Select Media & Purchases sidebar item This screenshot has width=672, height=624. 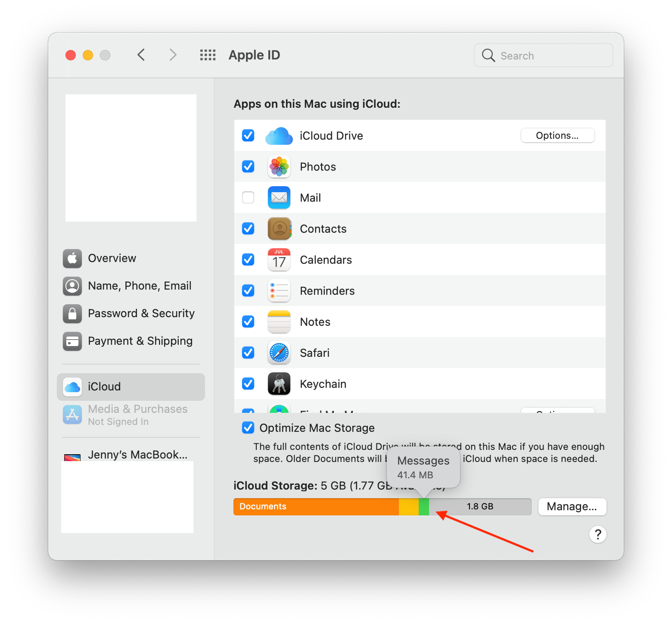click(131, 415)
